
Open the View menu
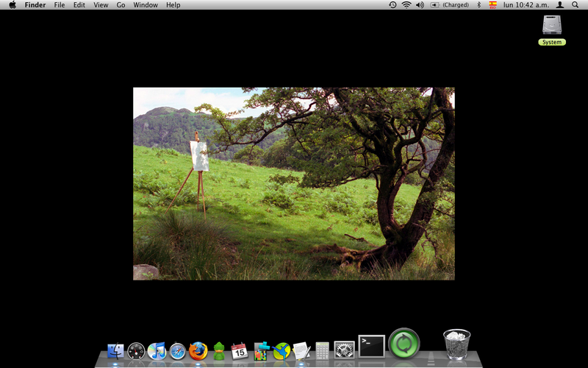click(x=101, y=5)
